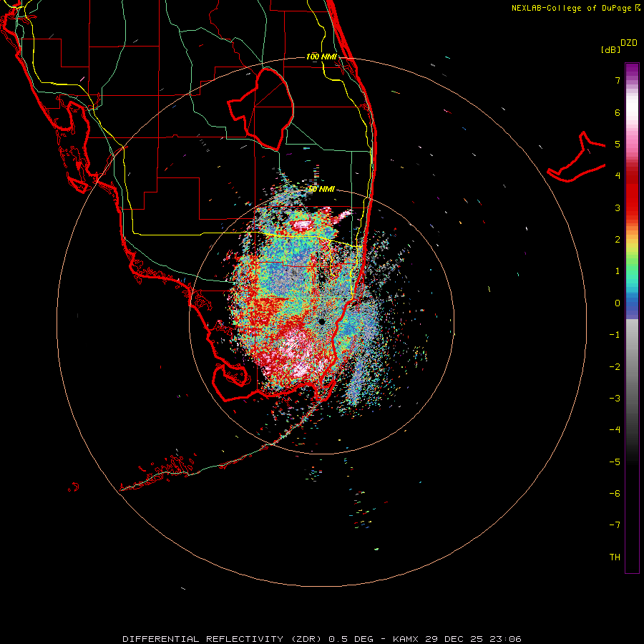The image size is (644, 644).
Task: Click the 50 NMI range ring label
Action: click(x=321, y=190)
